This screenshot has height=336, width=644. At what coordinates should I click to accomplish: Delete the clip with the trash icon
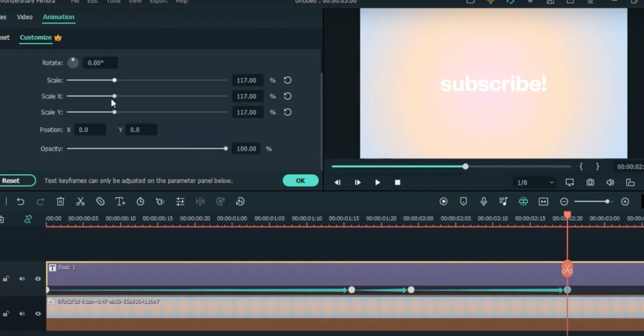tap(60, 201)
